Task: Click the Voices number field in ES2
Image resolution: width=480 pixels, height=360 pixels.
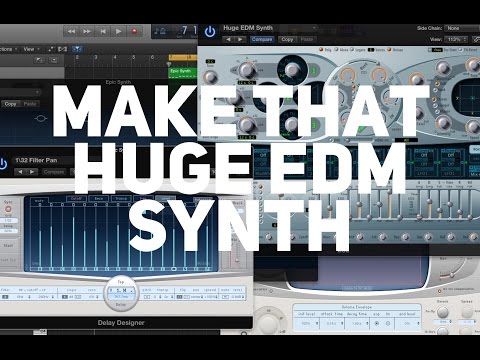Action: pyautogui.click(x=371, y=50)
